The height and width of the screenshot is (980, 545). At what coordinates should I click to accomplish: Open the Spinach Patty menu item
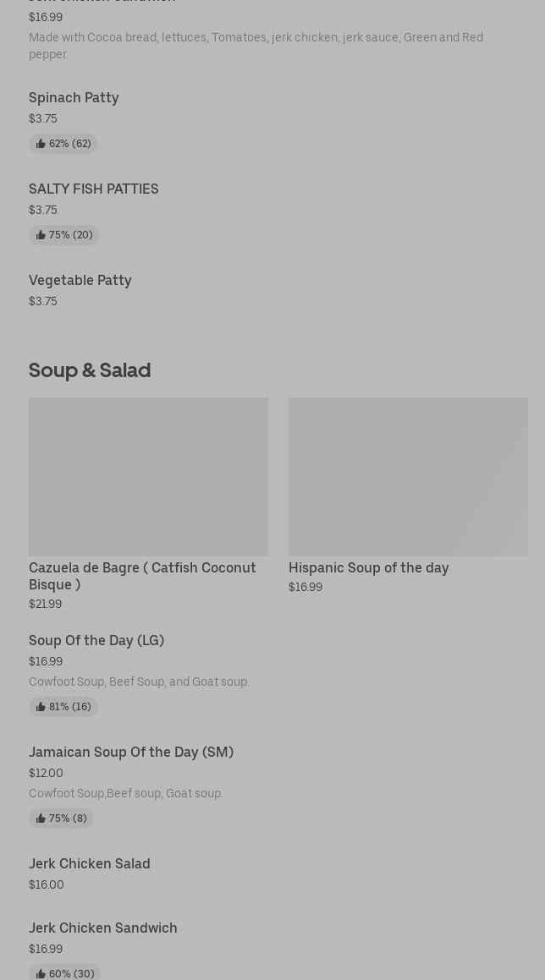coord(74,98)
